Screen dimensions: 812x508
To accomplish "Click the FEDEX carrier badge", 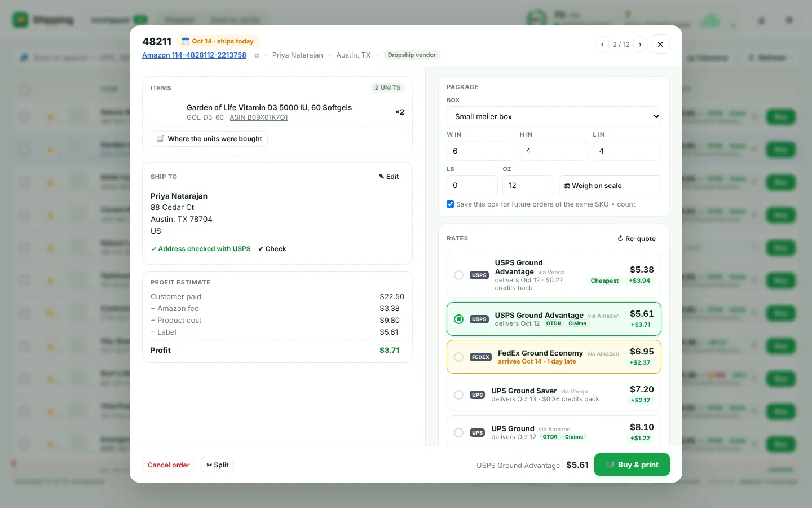I will pyautogui.click(x=480, y=357).
